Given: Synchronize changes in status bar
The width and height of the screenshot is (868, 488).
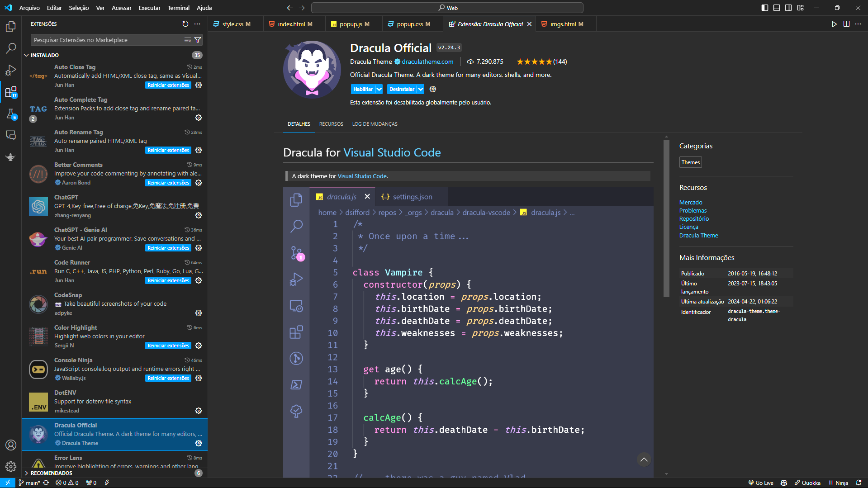Looking at the screenshot, I should tap(46, 483).
